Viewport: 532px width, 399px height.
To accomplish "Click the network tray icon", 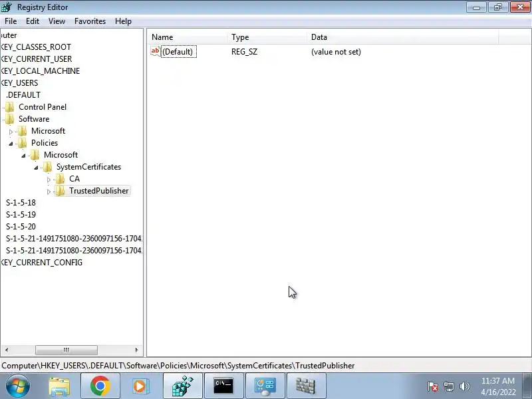I will (448, 386).
